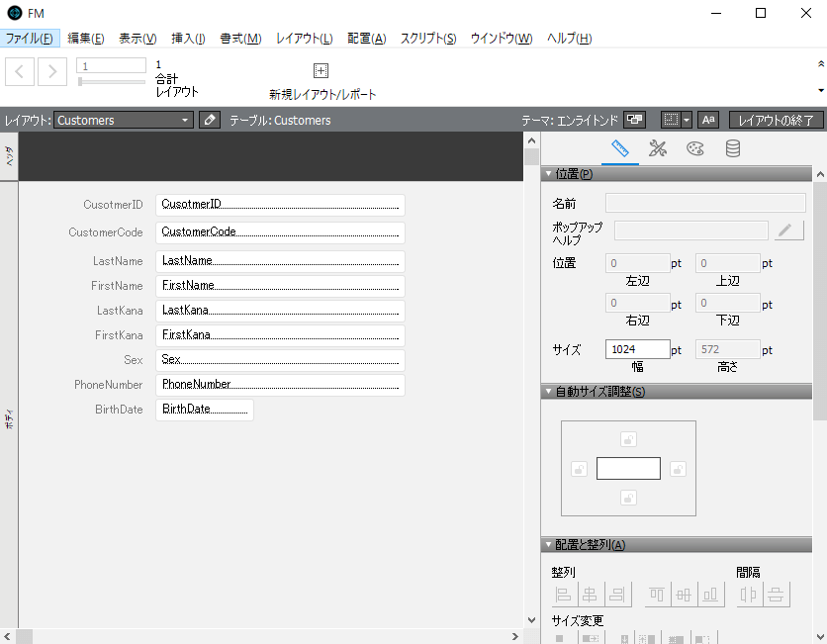Click the pencil icon to edit layout settings
The image size is (827, 644).
click(209, 120)
